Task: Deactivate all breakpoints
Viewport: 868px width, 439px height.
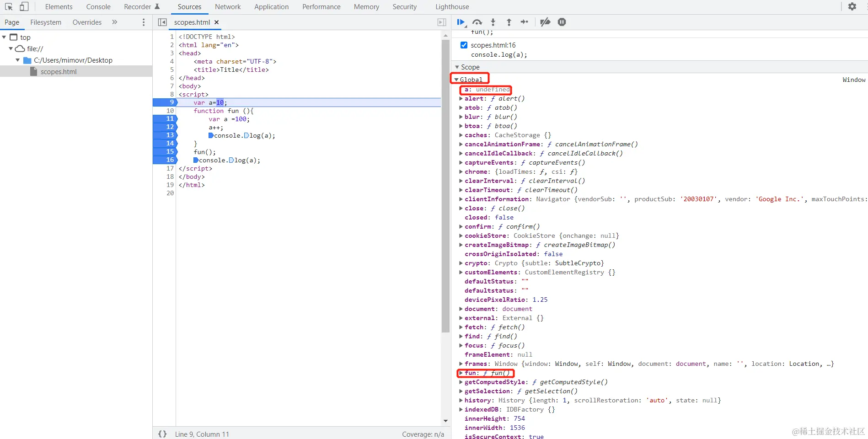Action: (545, 22)
